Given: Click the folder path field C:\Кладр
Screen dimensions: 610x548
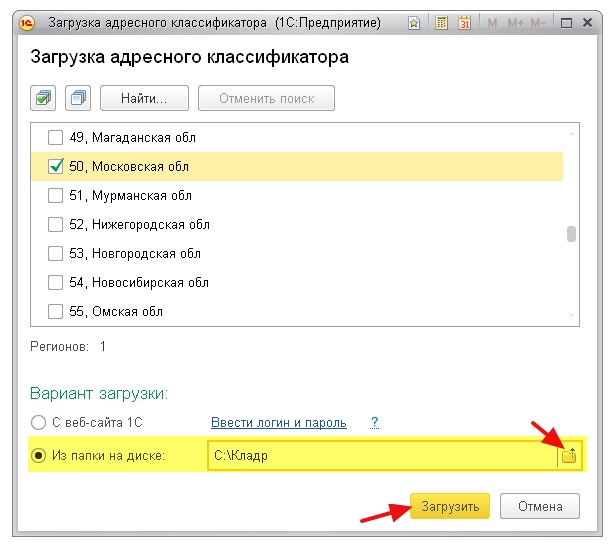Looking at the screenshot, I should tap(383, 455).
